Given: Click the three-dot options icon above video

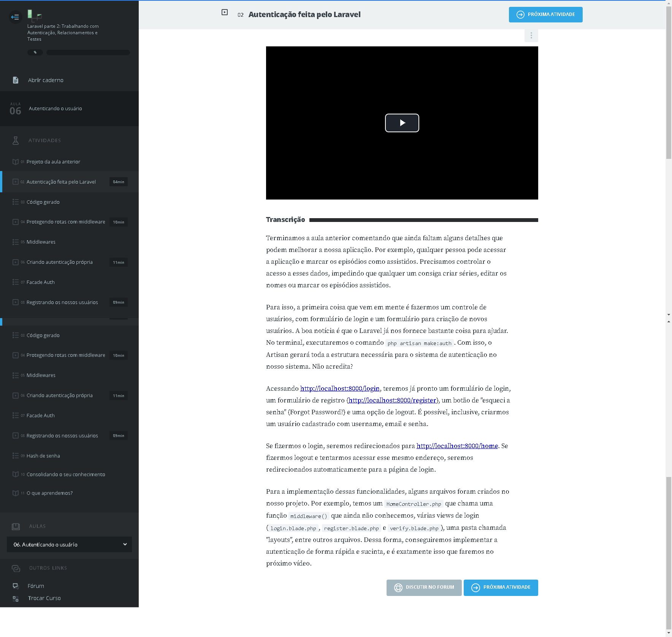Looking at the screenshot, I should pyautogui.click(x=531, y=36).
